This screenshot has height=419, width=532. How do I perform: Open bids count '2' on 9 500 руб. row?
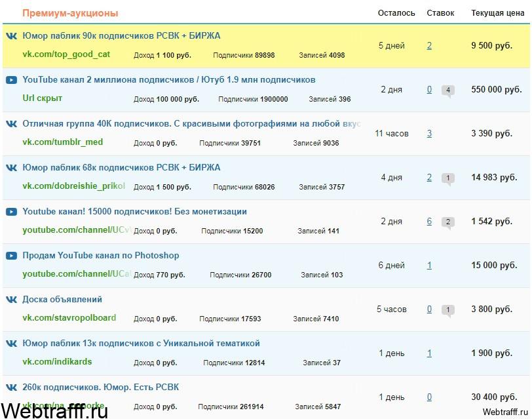pyautogui.click(x=429, y=45)
